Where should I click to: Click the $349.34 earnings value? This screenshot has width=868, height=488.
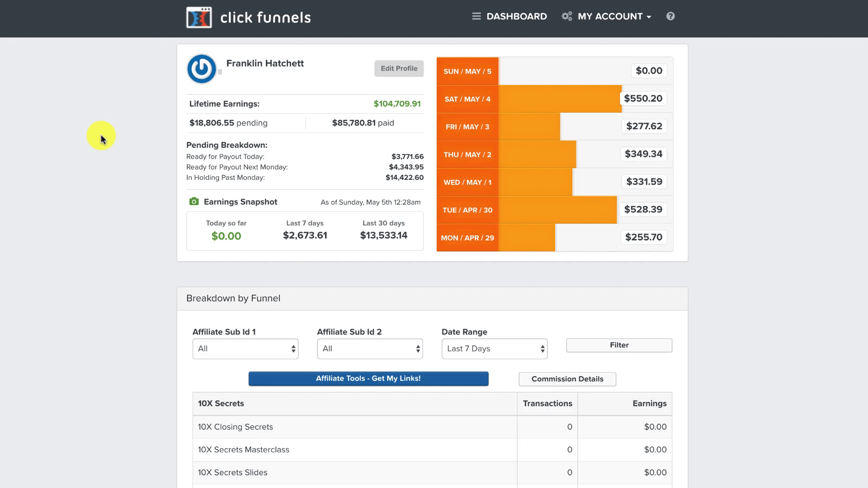[643, 154]
